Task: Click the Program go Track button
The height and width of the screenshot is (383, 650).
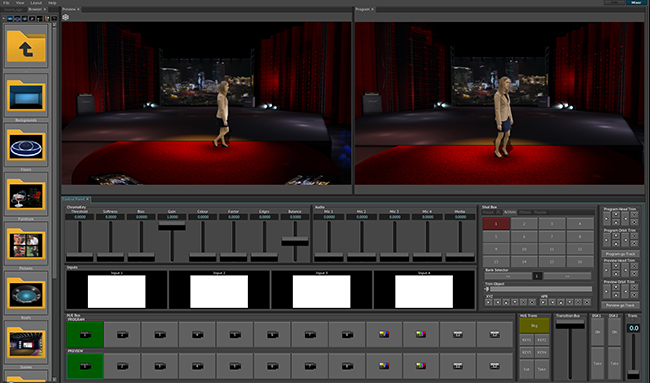Action: click(x=620, y=254)
